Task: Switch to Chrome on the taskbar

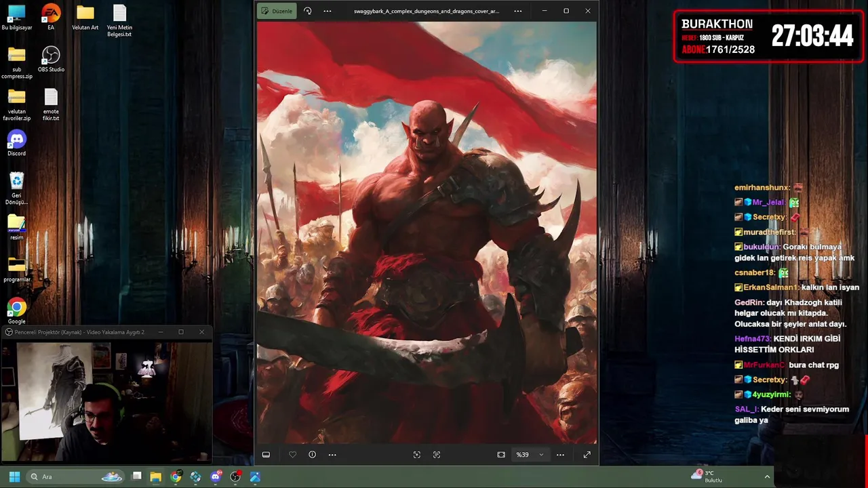Action: (x=176, y=477)
